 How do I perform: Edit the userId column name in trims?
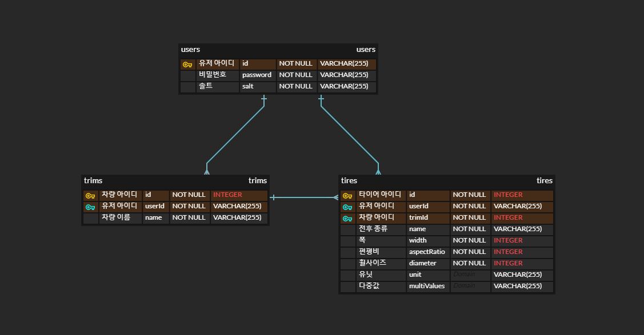tap(154, 207)
